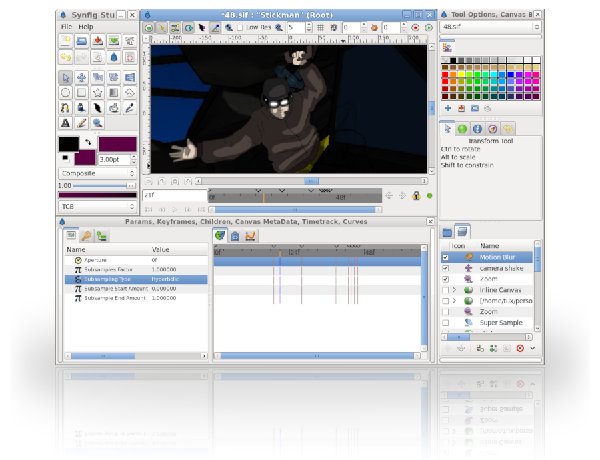Expand the [/home/tux layer group

454,301
